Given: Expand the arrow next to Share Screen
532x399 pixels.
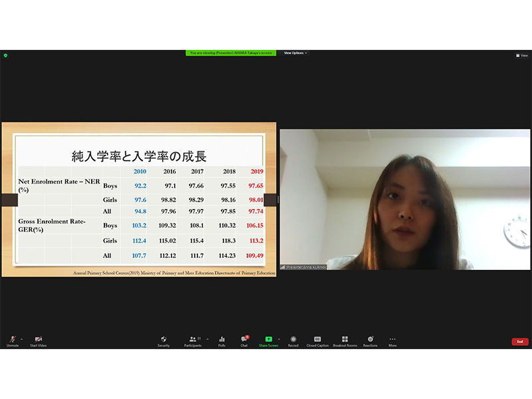Looking at the screenshot, I should [279, 338].
